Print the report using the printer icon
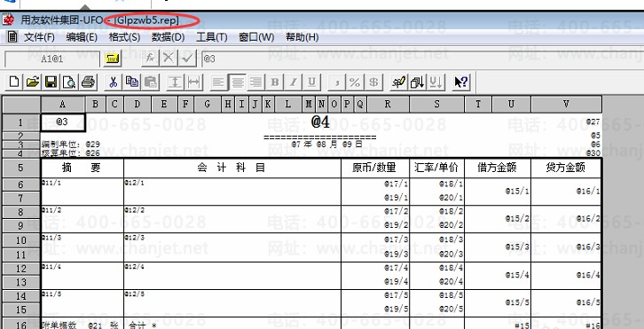 [x=88, y=82]
